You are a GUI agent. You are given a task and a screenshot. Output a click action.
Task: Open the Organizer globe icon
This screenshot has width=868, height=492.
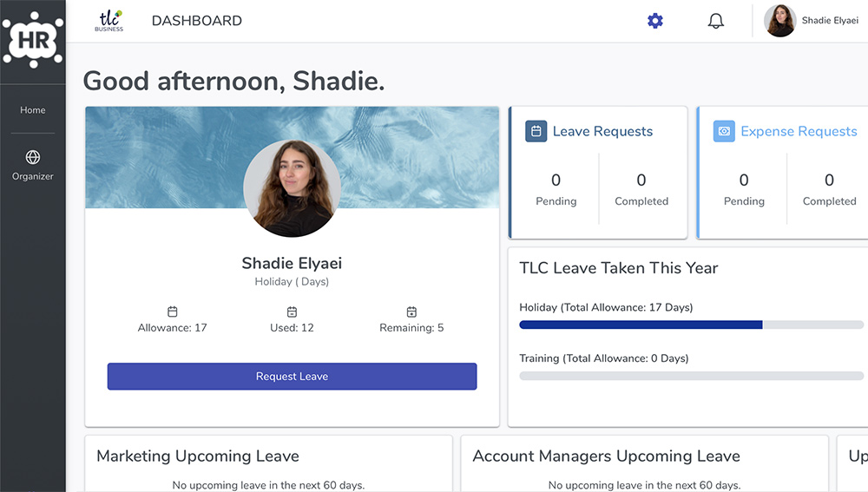pos(33,157)
